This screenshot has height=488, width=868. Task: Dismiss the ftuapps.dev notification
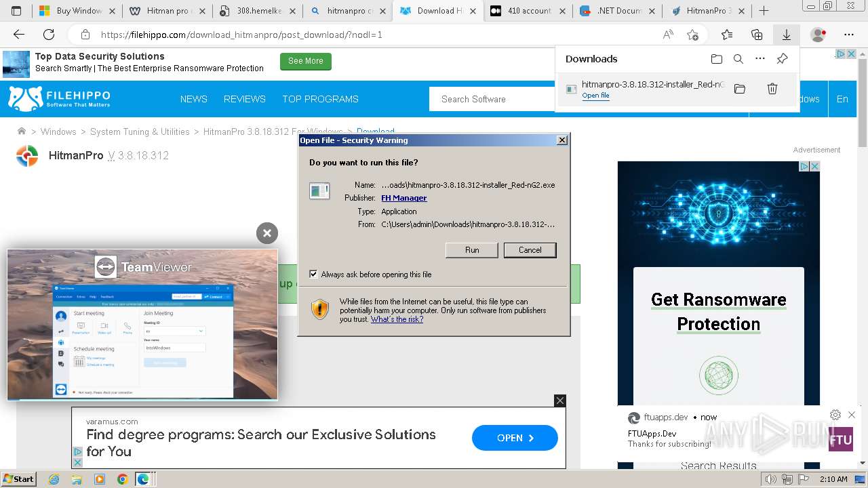click(852, 415)
